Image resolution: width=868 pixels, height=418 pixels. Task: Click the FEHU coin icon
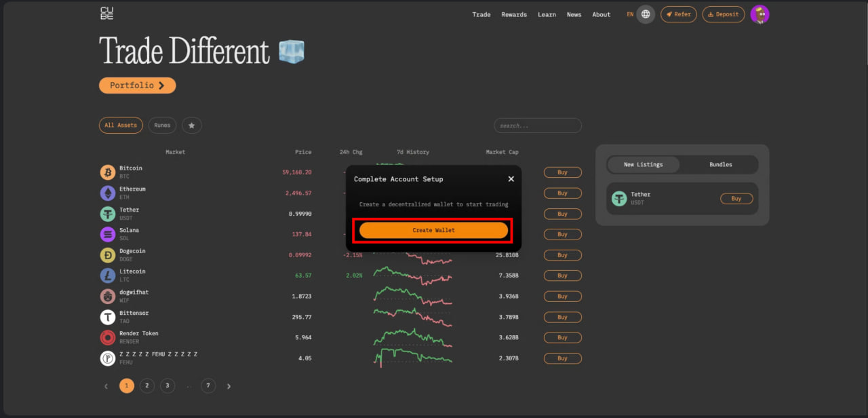coord(108,358)
